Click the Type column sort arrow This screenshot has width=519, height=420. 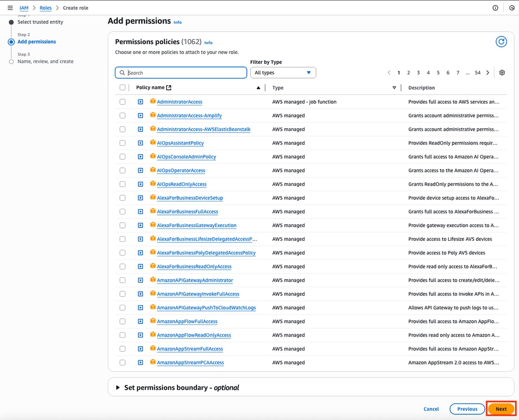(394, 88)
